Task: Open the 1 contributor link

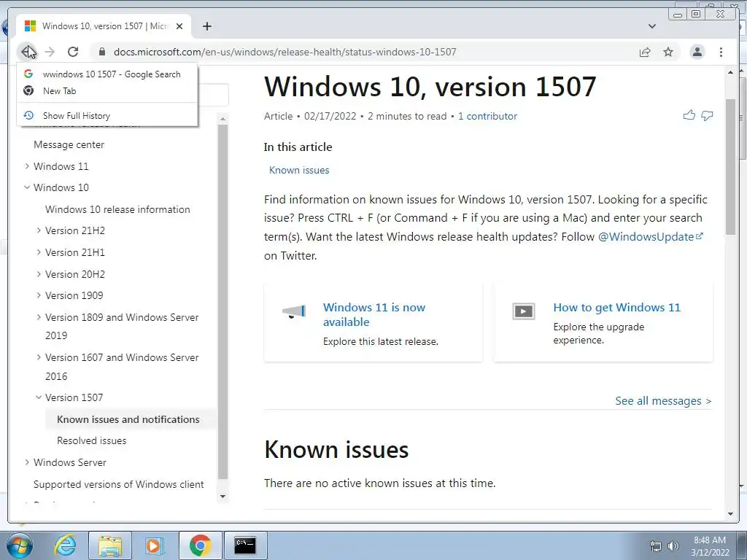Action: pos(487,116)
